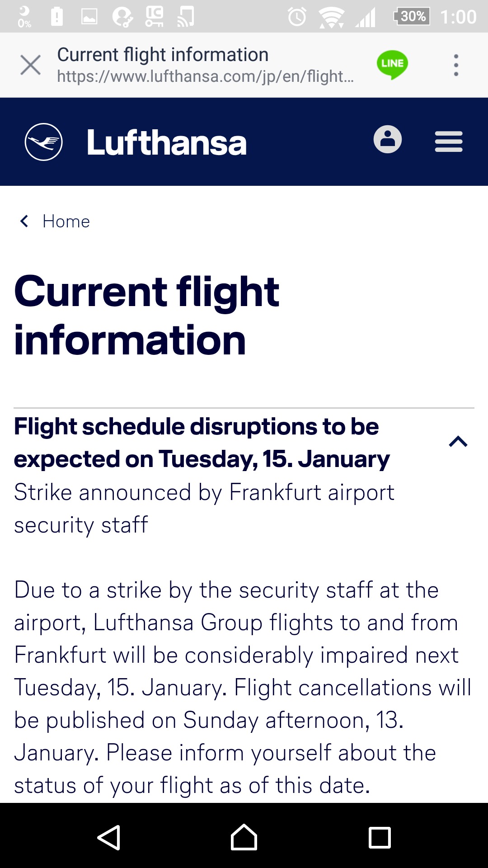The height and width of the screenshot is (868, 488).
Task: Tap the Current flight information page heading
Action: [147, 315]
